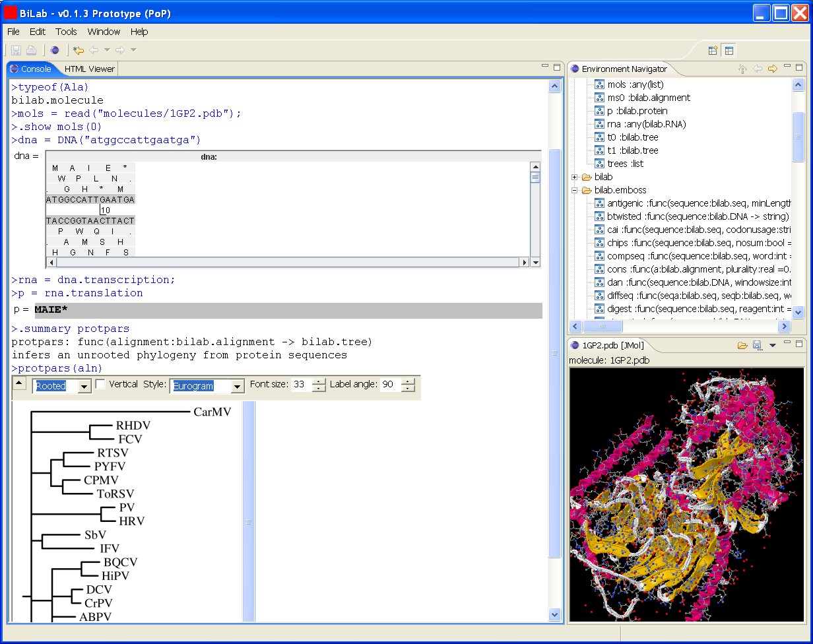Increase the Font size stepper value

click(x=319, y=381)
